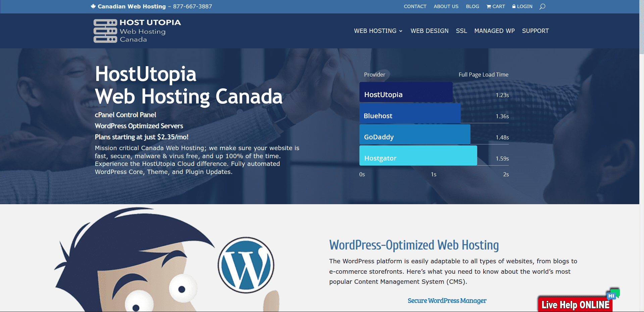This screenshot has height=312, width=644.
Task: Click the WordPress-Optimized Web Hosting heading
Action: (x=414, y=245)
